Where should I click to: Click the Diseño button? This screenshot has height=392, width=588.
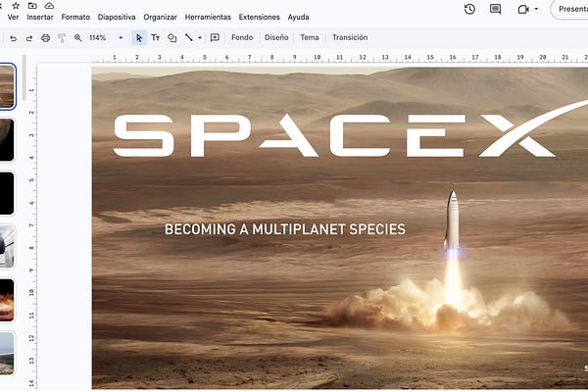pos(276,37)
